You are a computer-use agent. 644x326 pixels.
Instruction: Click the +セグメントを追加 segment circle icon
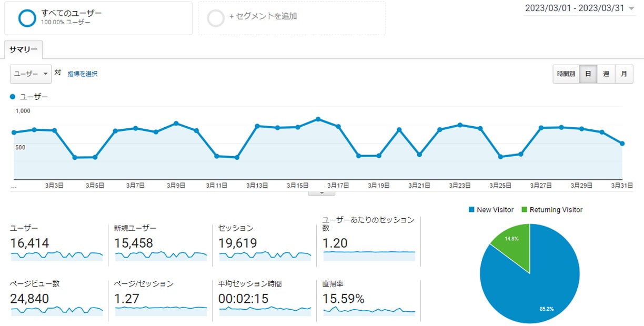[x=215, y=16]
